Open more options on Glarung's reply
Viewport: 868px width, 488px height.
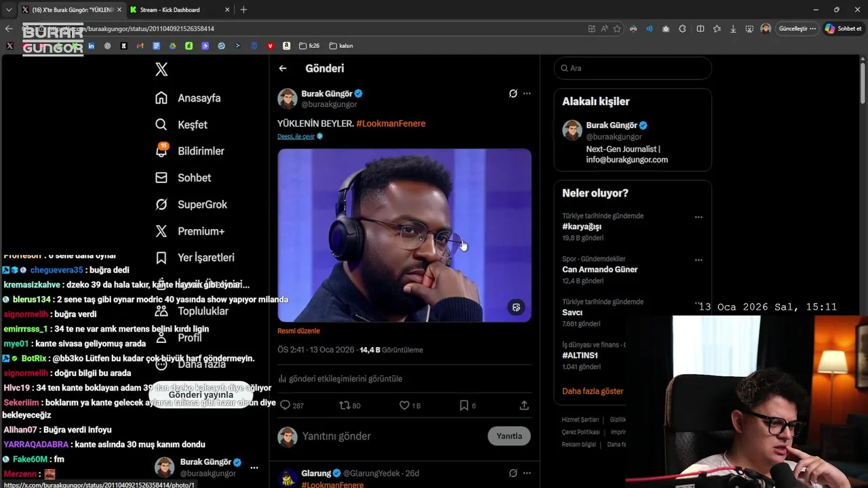pyautogui.click(x=527, y=473)
